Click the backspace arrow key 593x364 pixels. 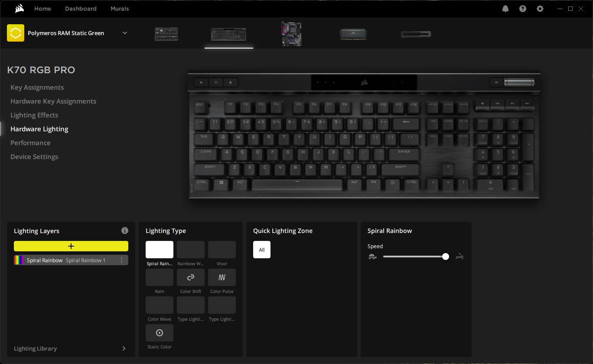click(x=406, y=123)
